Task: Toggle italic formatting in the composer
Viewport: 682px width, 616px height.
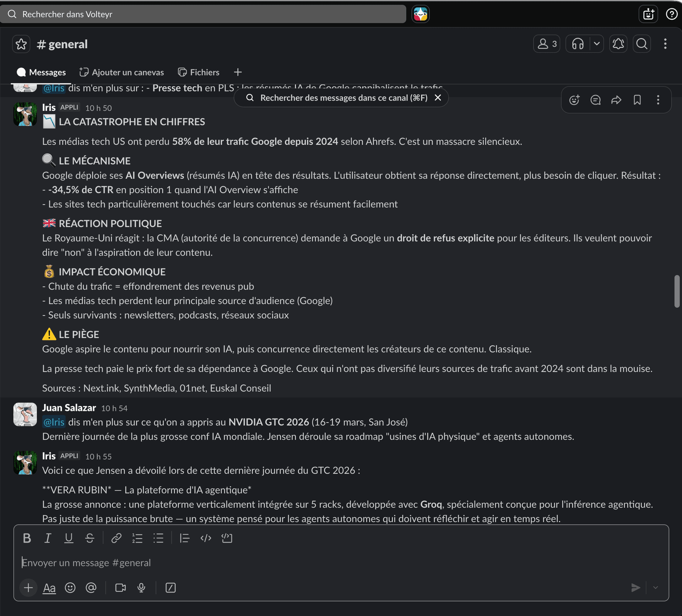Action: click(x=48, y=538)
